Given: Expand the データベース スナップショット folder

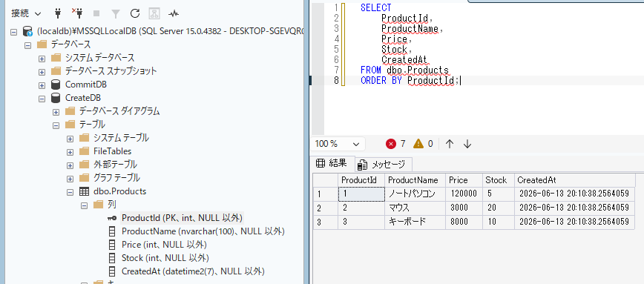Looking at the screenshot, I should [42, 71].
